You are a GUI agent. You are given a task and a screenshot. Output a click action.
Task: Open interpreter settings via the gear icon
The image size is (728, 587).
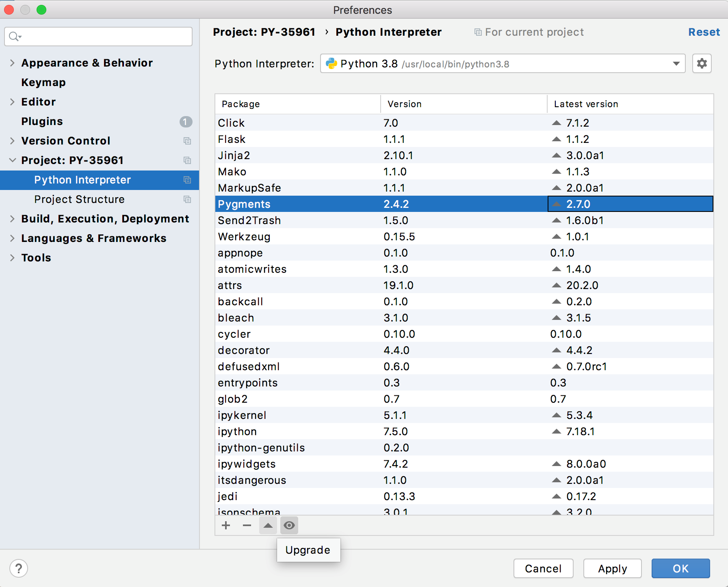(x=702, y=63)
